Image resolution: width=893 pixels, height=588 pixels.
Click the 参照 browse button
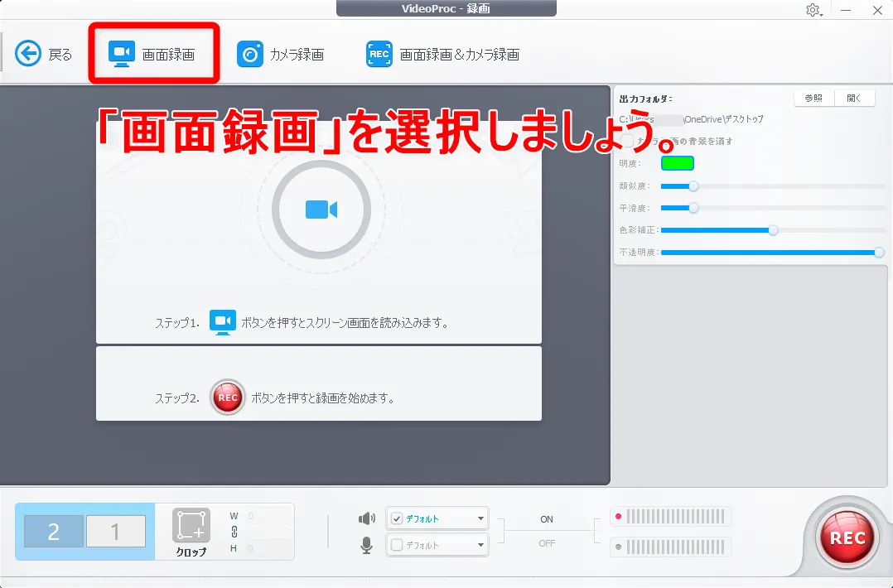point(813,98)
